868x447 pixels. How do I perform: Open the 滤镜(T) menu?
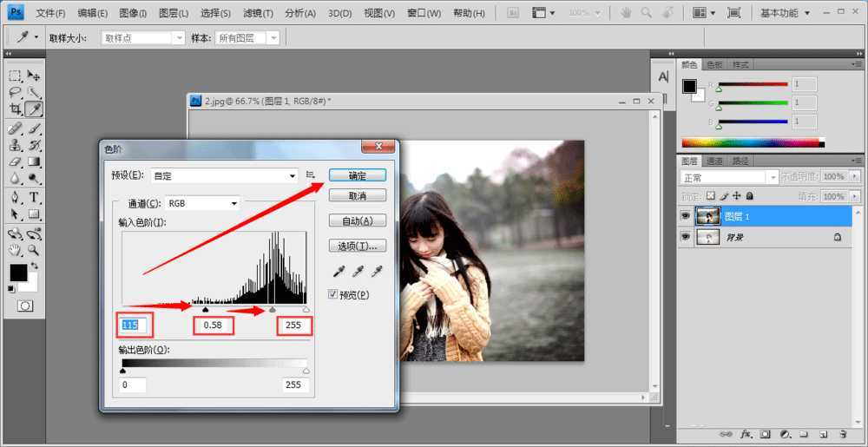(258, 13)
